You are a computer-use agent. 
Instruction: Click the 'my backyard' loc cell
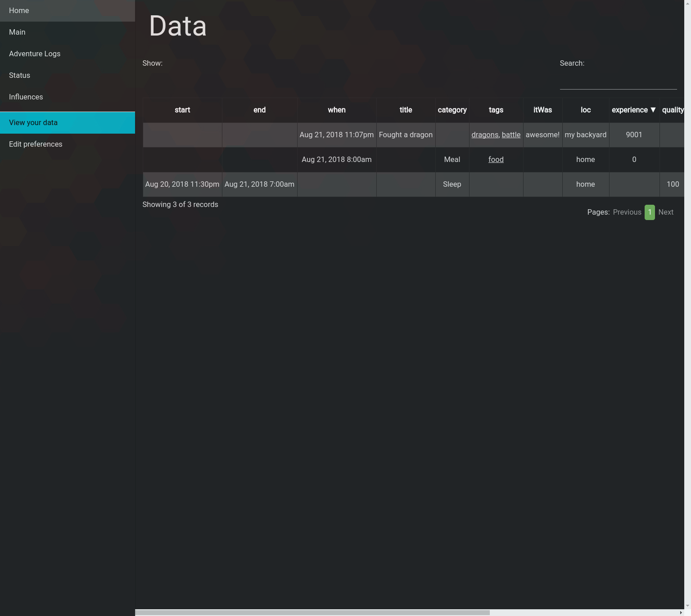click(586, 135)
